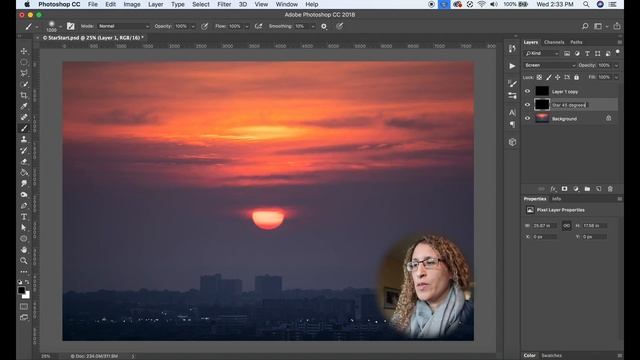Select the Crop tool
The image size is (640, 360).
24,95
